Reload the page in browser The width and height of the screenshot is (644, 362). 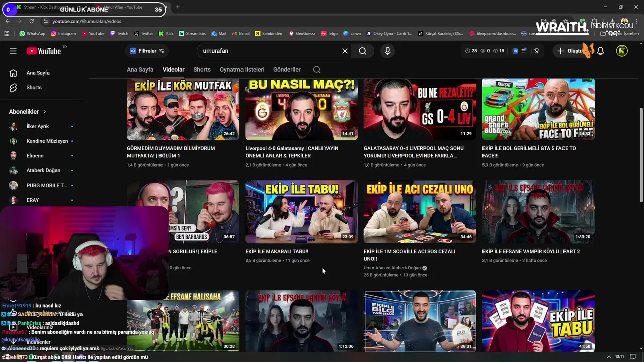[x=31, y=21]
